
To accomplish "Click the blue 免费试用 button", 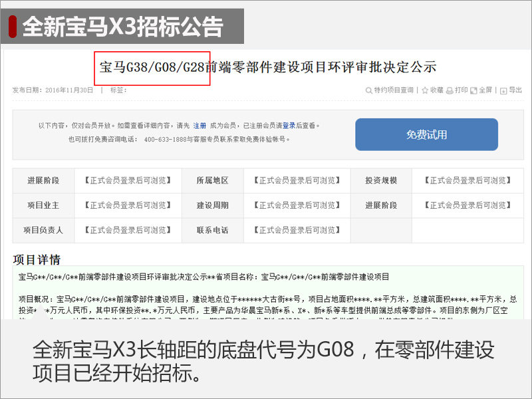I will [426, 134].
